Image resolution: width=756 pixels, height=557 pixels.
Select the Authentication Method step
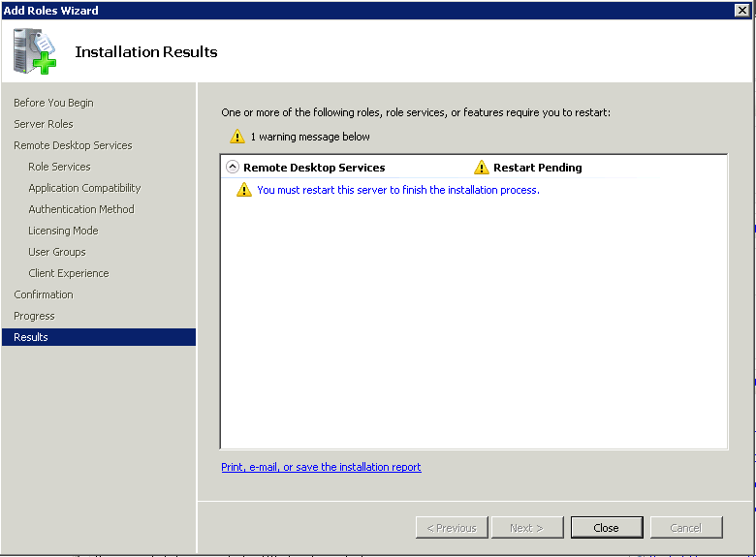[x=81, y=209]
